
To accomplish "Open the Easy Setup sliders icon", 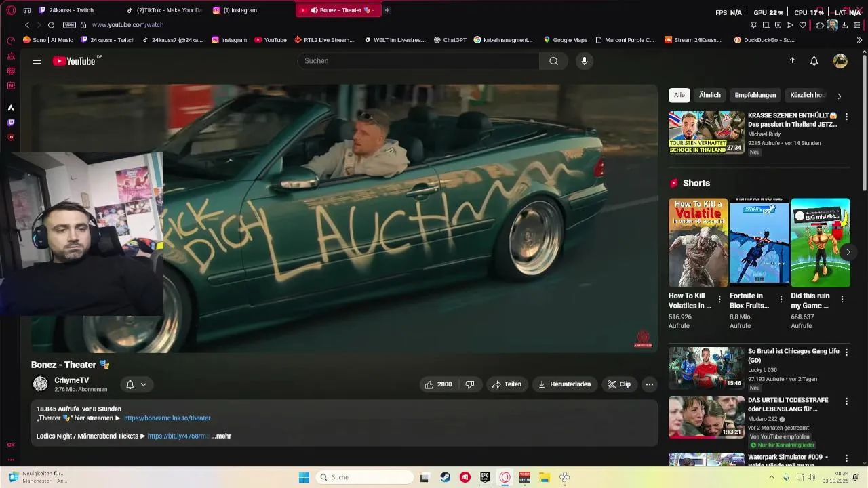I will click(x=856, y=25).
